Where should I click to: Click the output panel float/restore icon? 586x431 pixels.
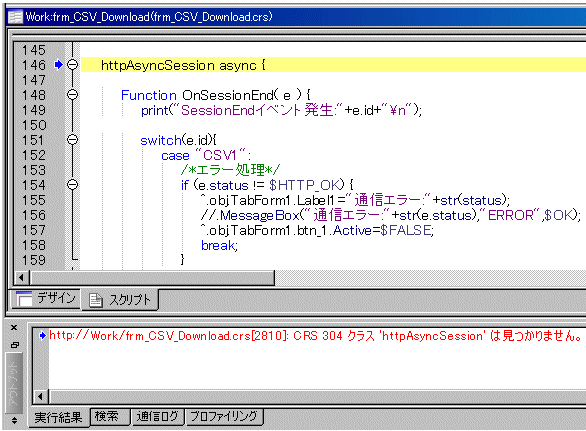tap(15, 345)
